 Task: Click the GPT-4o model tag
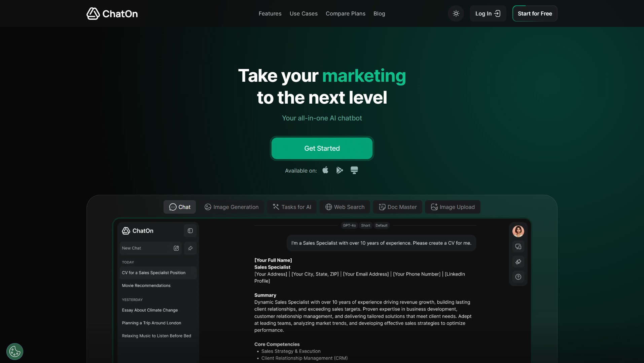click(x=349, y=225)
